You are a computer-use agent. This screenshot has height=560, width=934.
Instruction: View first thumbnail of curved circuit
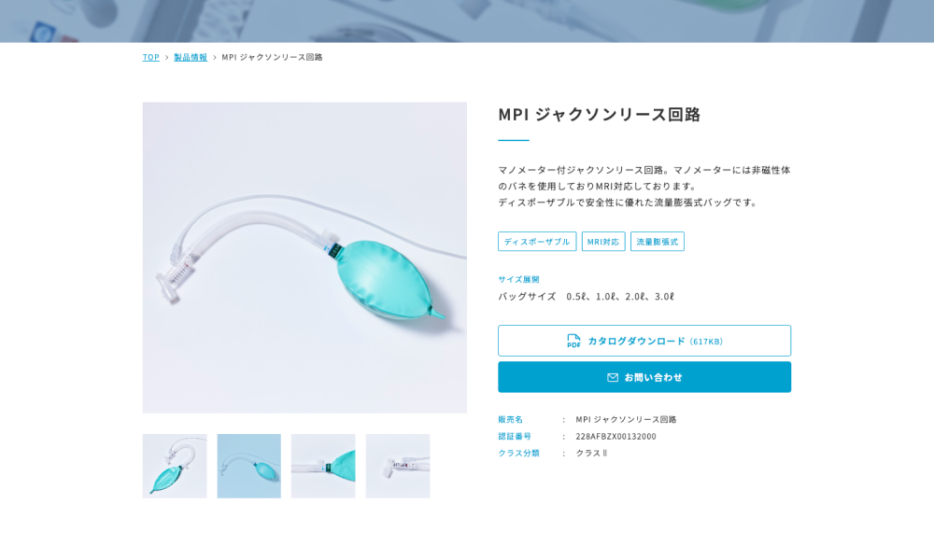[x=175, y=466]
